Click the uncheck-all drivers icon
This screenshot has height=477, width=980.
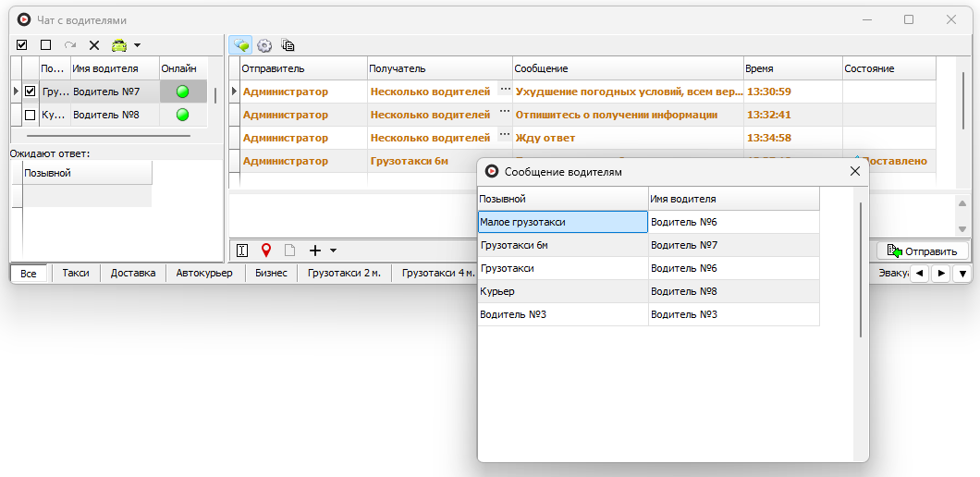coord(45,45)
